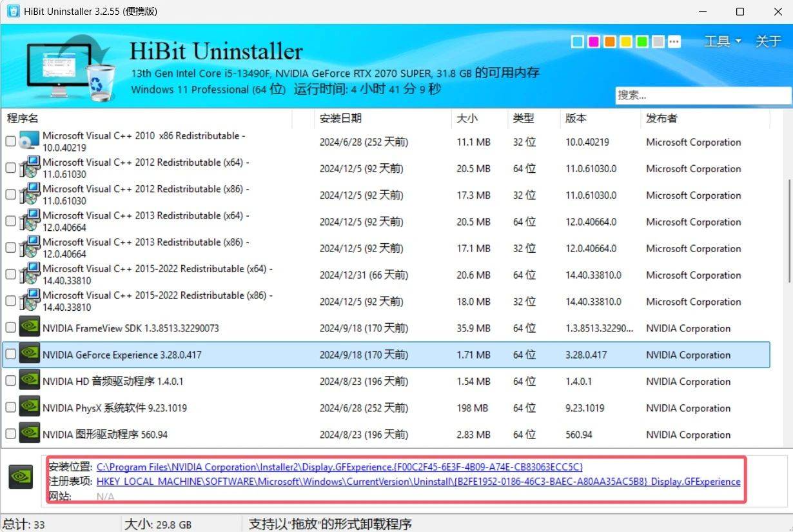Screen dimensions: 793x532
Task: Click the icon of Visual C++ 2013 (x64) row
Action: (x=29, y=221)
